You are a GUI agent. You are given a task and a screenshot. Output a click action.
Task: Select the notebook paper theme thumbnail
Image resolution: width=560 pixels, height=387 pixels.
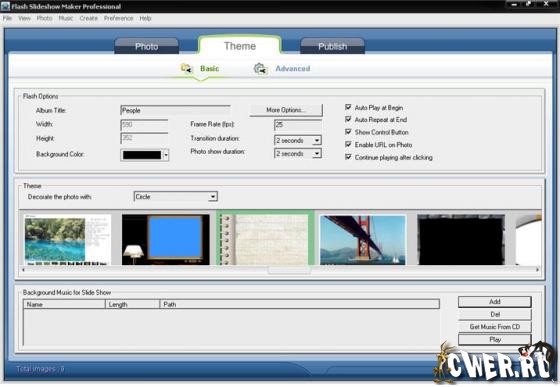(x=265, y=239)
